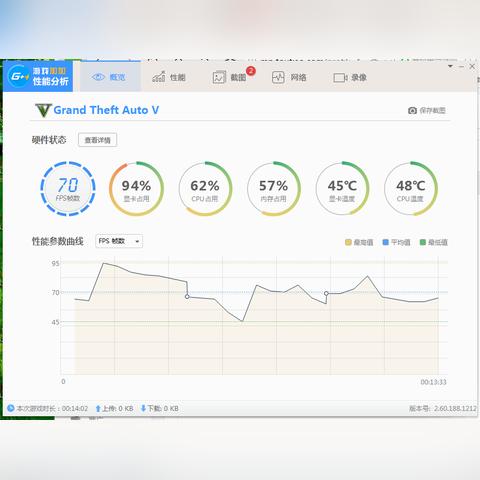Click the 48℃ CPU温度 gauge

pyautogui.click(x=411, y=189)
